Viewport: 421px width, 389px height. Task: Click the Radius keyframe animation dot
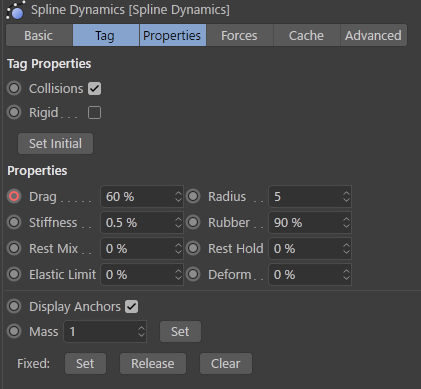coord(193,196)
